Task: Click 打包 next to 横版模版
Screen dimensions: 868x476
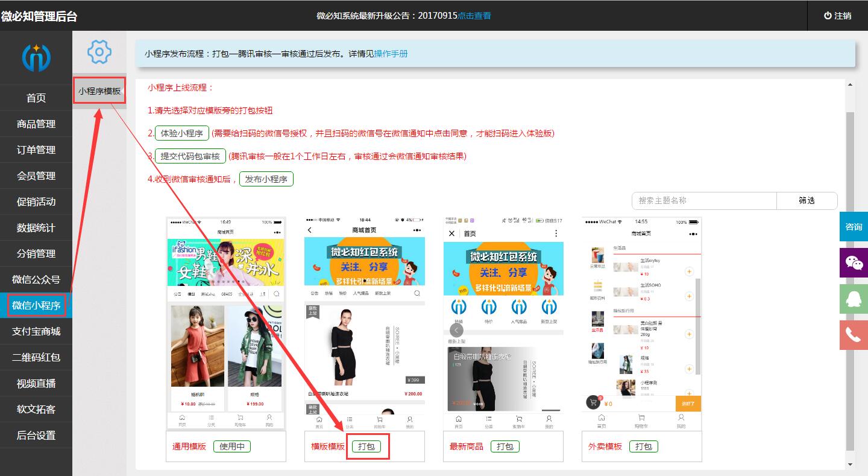Action: click(x=368, y=446)
